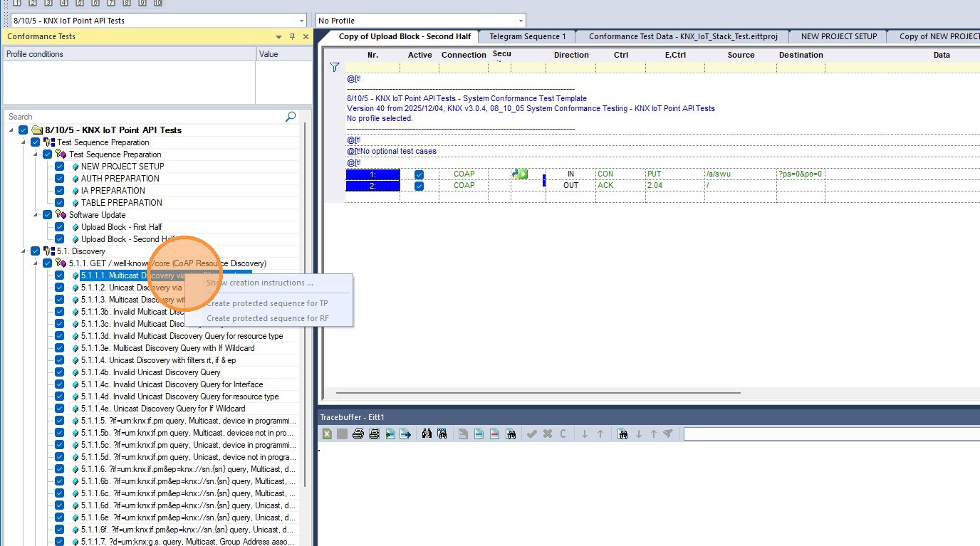Click the python run icon in row 1
The image size is (980, 546).
pos(520,174)
